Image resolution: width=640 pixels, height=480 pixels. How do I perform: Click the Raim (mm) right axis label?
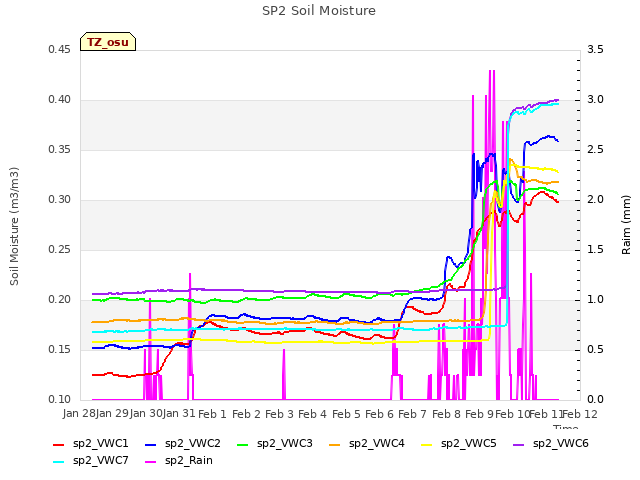(626, 225)
